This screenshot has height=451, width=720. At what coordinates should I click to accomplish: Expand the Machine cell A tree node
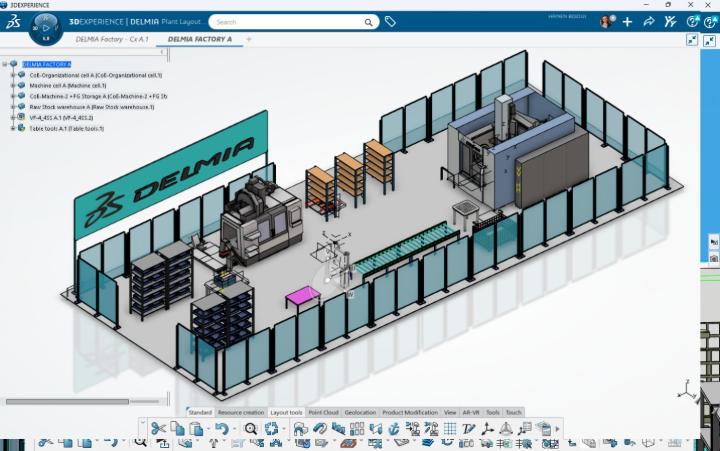point(12,85)
